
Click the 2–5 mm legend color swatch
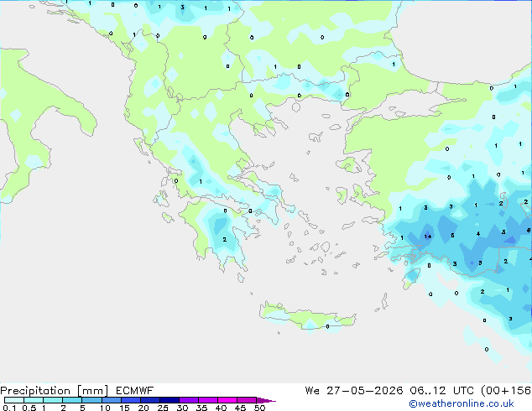72,400
